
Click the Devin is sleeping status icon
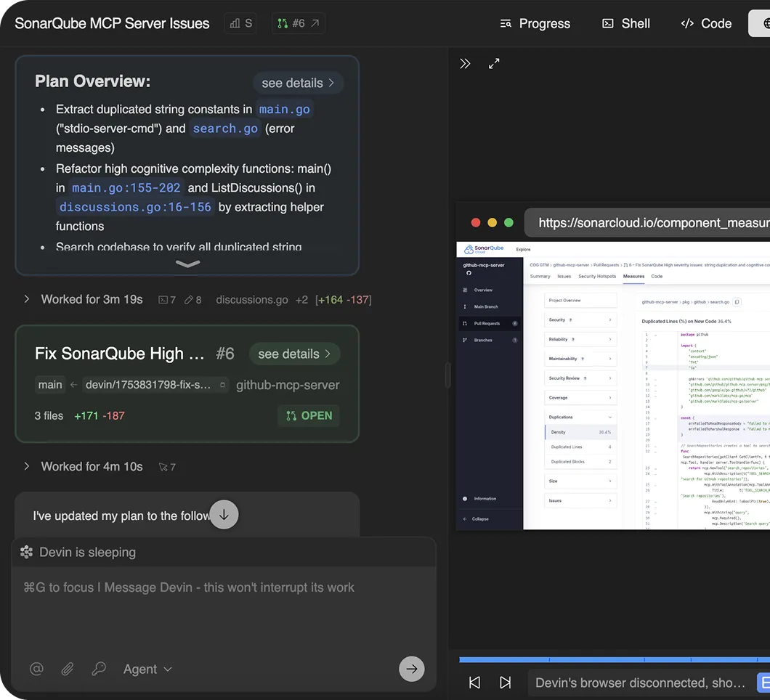(x=27, y=553)
